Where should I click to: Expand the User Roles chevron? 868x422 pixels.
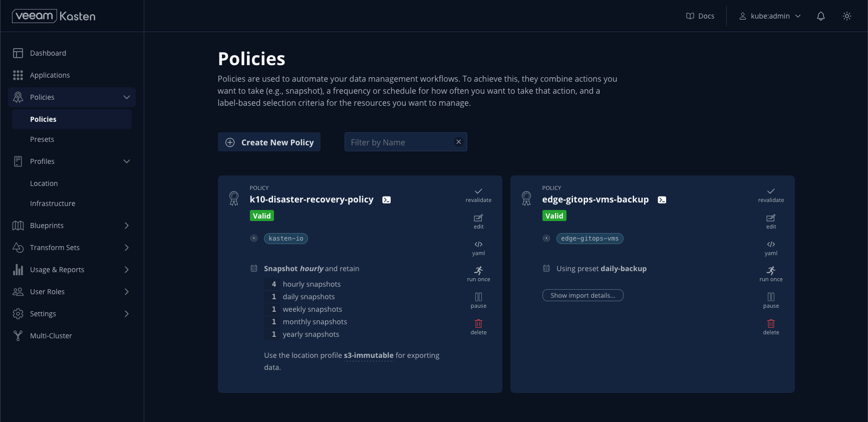click(x=127, y=292)
